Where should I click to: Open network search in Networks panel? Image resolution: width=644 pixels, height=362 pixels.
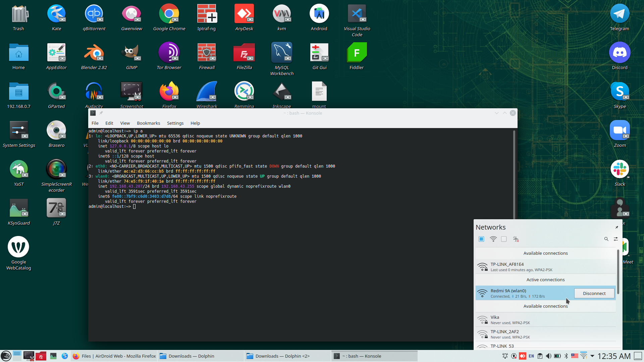pyautogui.click(x=606, y=239)
